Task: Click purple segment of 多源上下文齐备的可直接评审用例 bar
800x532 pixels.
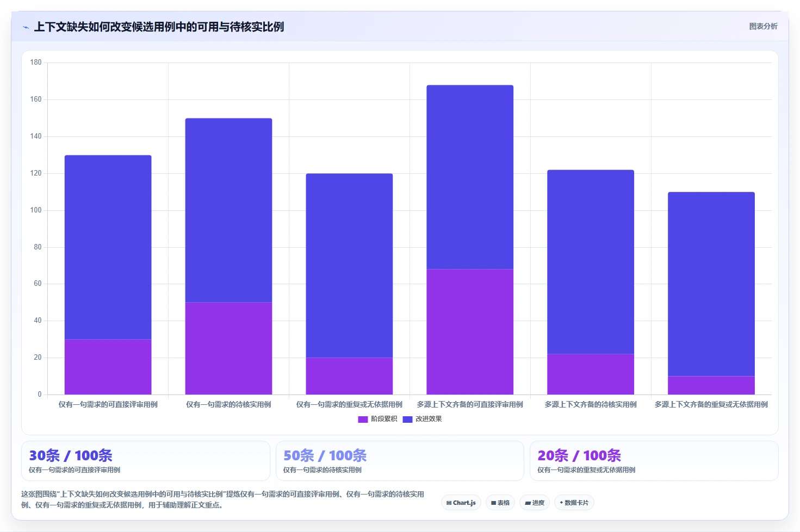Action: click(x=470, y=331)
